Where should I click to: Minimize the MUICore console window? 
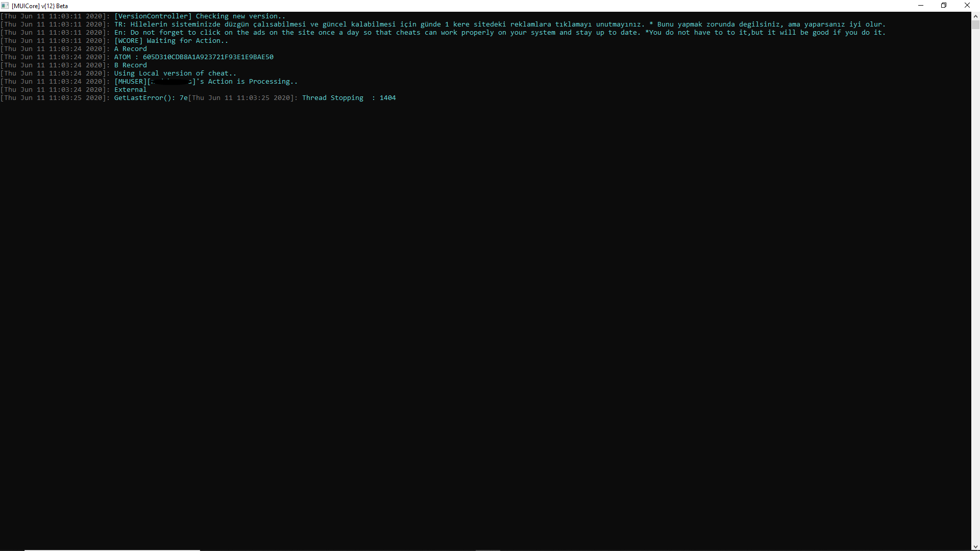(x=921, y=6)
